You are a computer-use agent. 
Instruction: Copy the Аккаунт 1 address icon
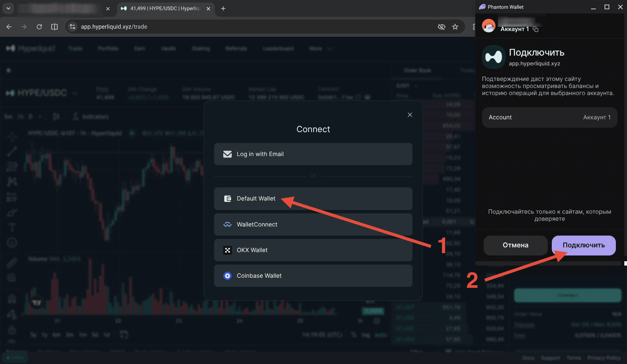536,29
